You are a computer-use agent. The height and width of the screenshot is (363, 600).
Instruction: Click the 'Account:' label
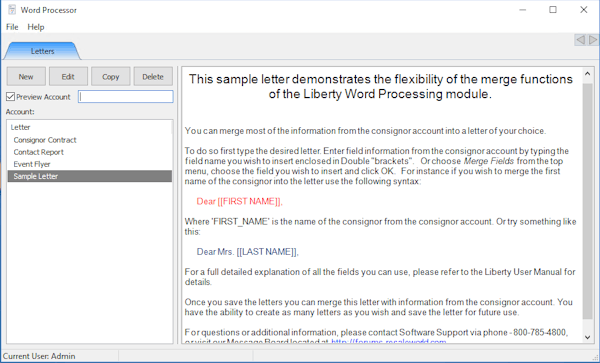(20, 112)
